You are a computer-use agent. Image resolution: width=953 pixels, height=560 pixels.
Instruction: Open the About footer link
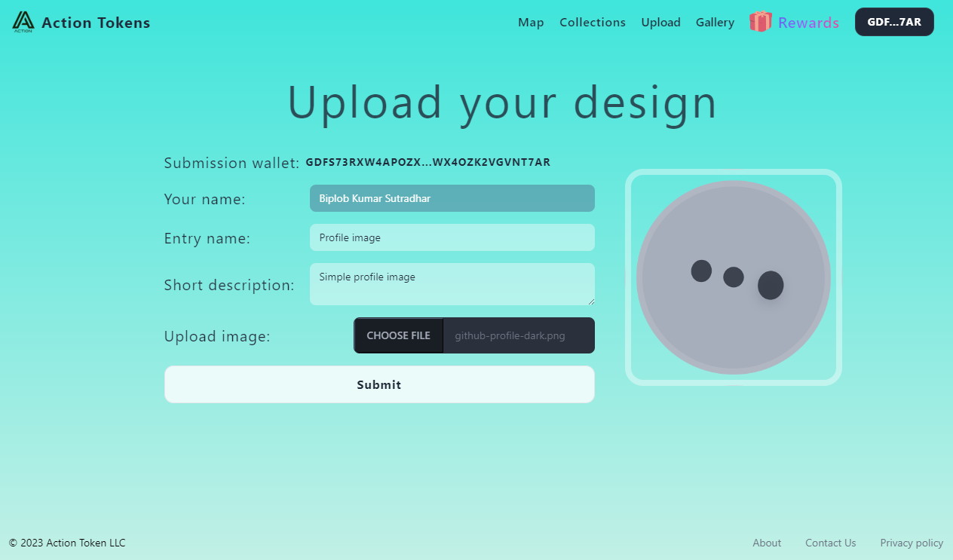(x=767, y=543)
